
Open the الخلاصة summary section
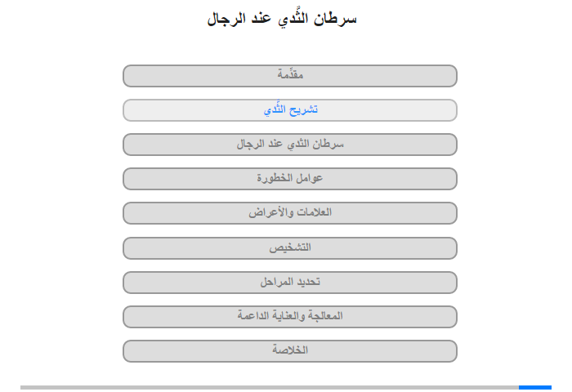click(x=290, y=351)
